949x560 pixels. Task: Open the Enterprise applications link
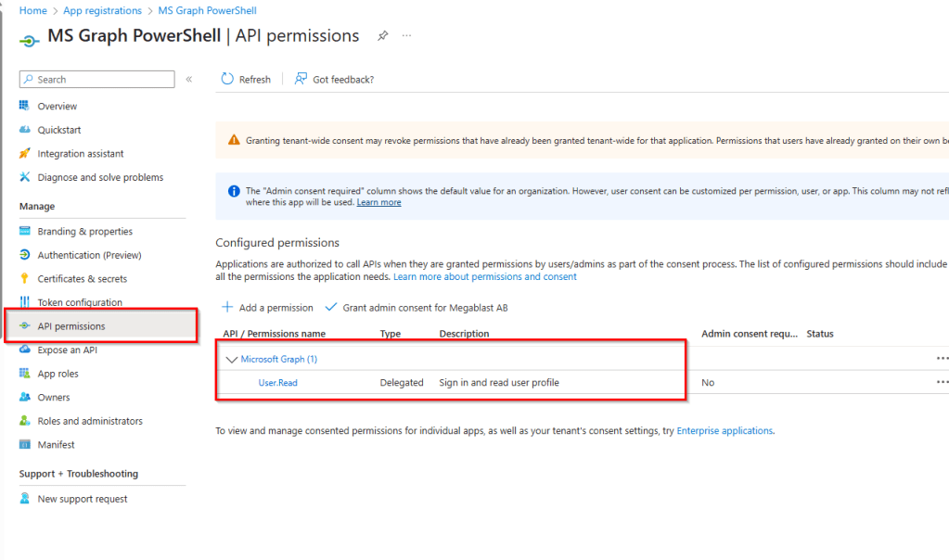pyautogui.click(x=724, y=431)
